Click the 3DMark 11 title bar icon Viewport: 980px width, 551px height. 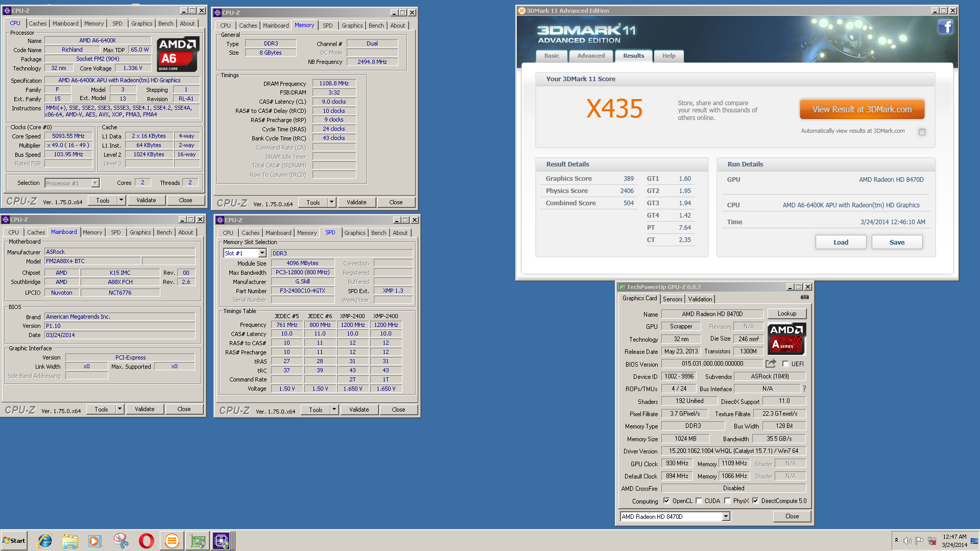[521, 10]
